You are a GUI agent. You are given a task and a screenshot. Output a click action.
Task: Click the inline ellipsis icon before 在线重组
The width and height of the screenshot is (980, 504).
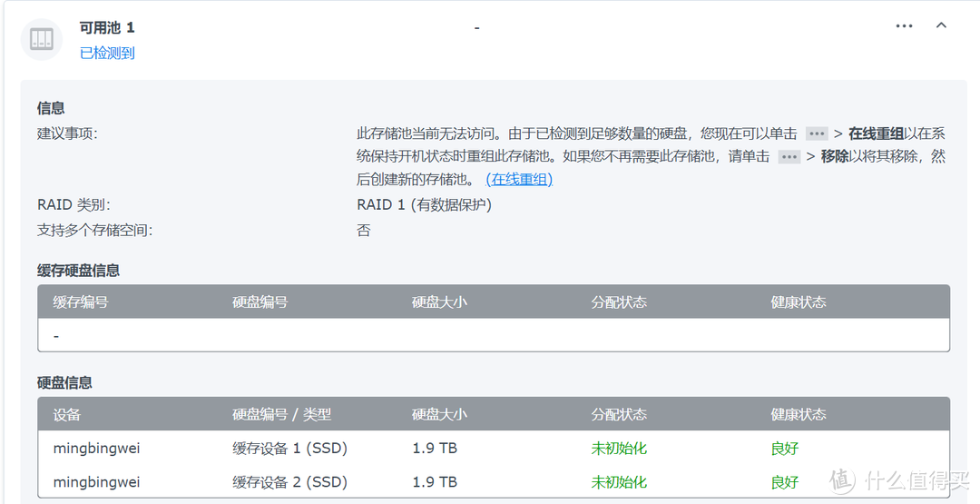(x=817, y=133)
